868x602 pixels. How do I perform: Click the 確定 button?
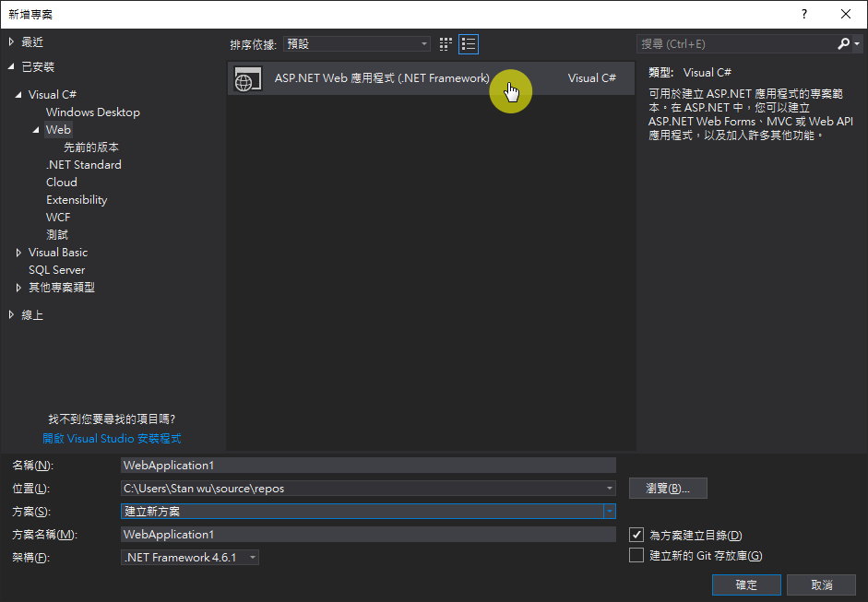pyautogui.click(x=746, y=584)
